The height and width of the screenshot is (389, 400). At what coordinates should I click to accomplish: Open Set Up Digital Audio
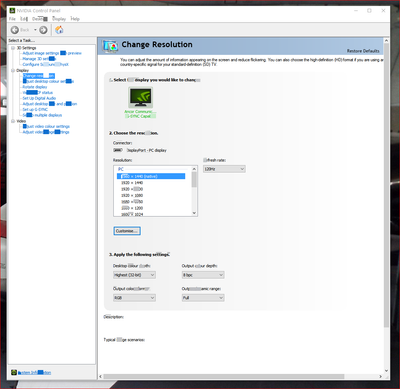pyautogui.click(x=39, y=98)
